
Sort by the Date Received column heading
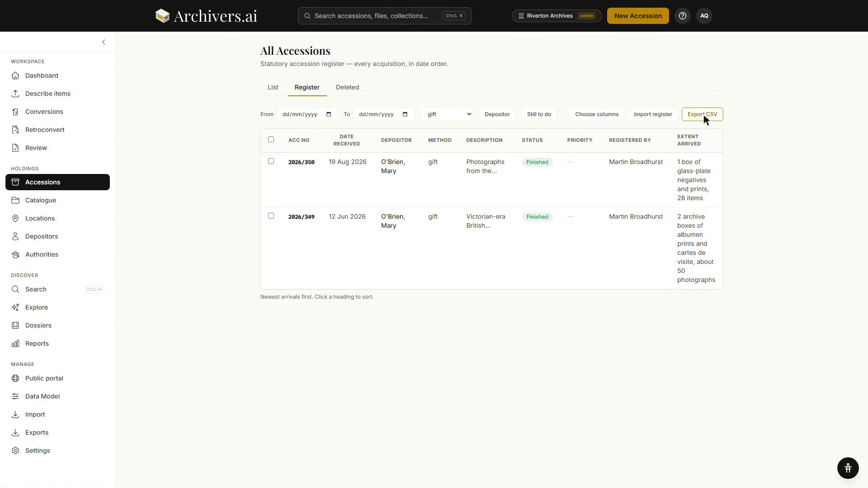tap(347, 140)
